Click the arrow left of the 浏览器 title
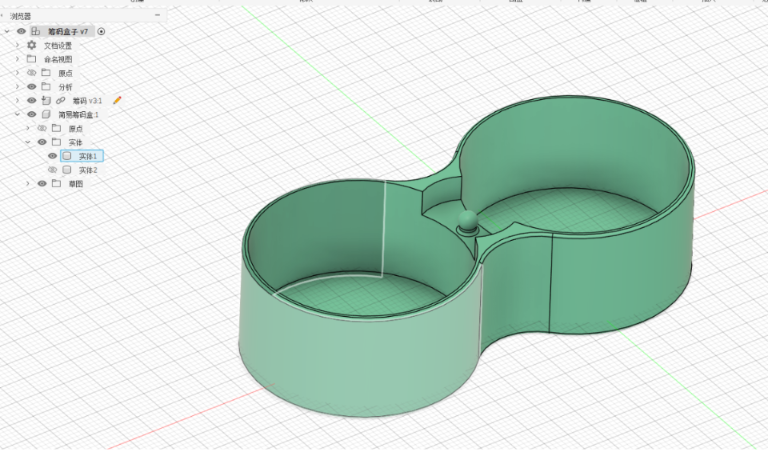The image size is (768, 450). (2, 16)
